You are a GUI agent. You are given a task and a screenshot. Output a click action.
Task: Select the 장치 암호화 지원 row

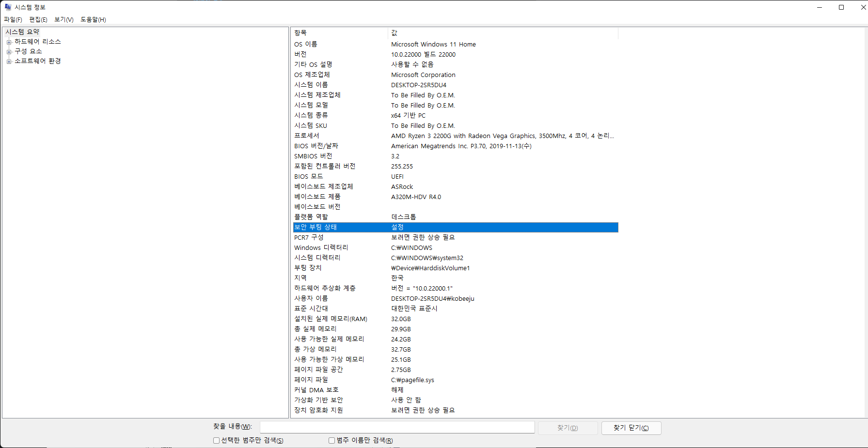(456, 410)
